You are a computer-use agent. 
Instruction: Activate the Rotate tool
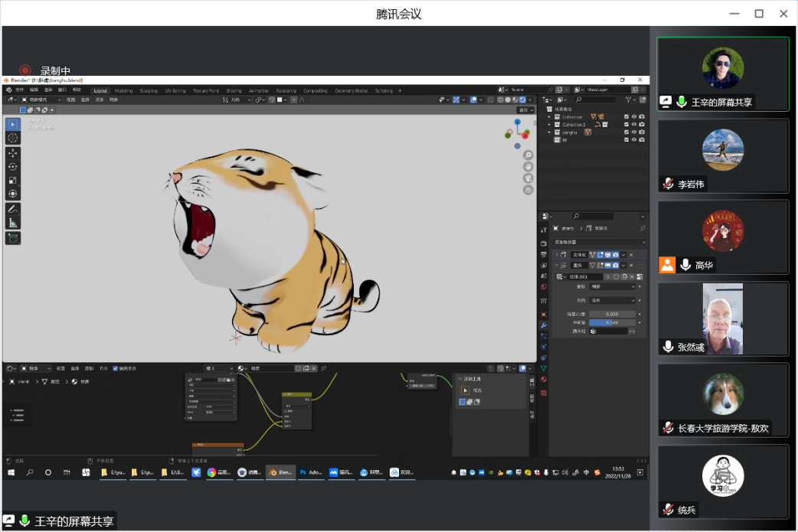click(13, 167)
